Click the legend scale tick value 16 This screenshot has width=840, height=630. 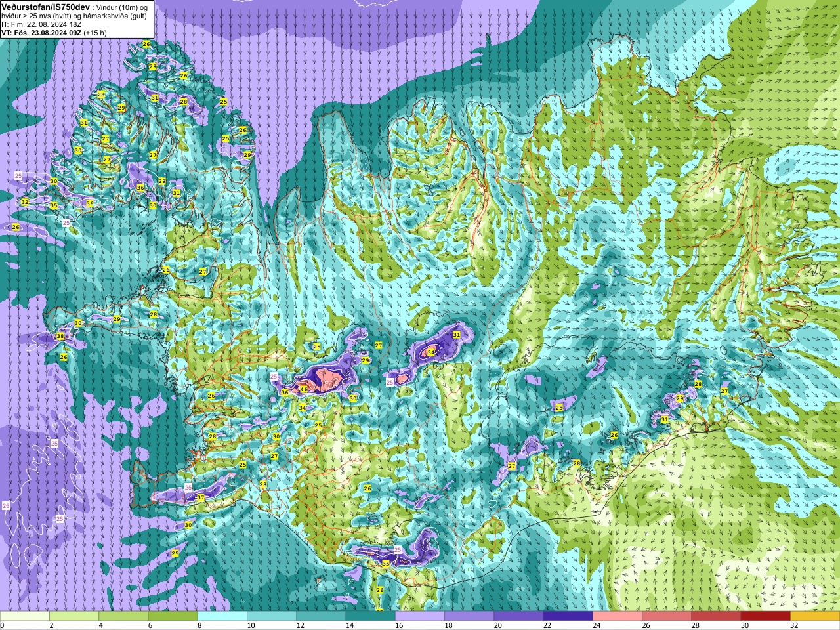[398, 625]
